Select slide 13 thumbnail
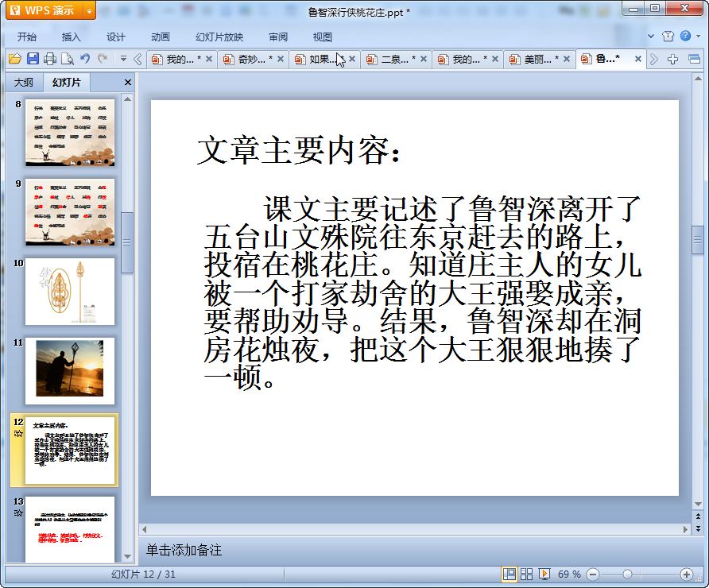Screen dimensions: 709x588 click(x=70, y=530)
